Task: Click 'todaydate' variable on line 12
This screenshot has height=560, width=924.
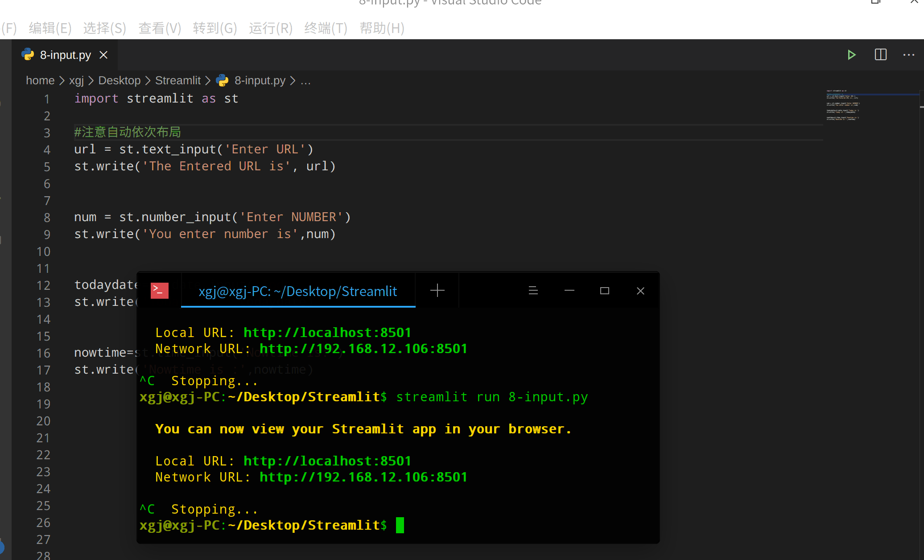Action: click(106, 285)
